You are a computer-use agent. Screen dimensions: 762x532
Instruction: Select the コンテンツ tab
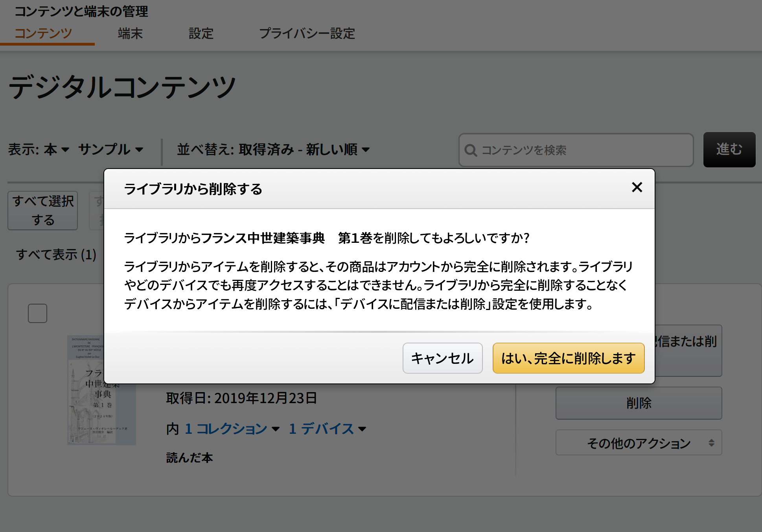pyautogui.click(x=43, y=33)
